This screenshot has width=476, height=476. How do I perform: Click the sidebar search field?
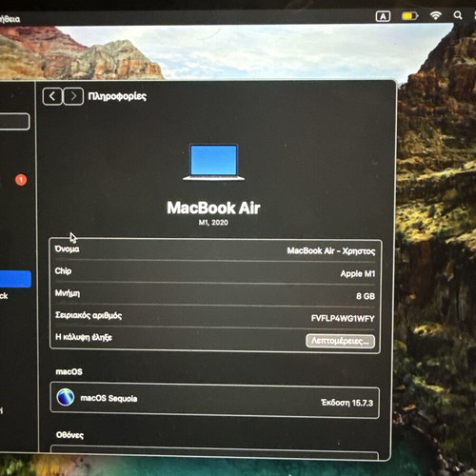tap(14, 122)
